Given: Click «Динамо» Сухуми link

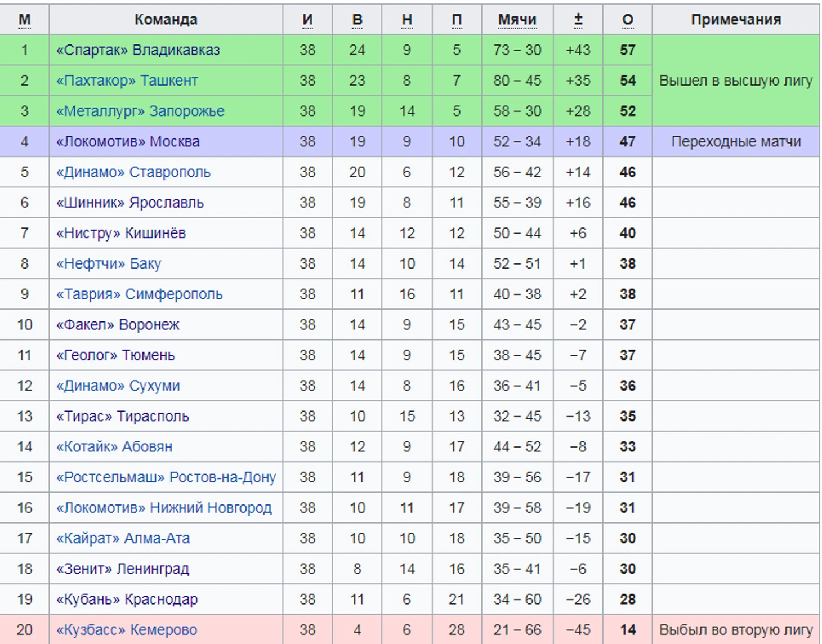Looking at the screenshot, I should 118,386.
